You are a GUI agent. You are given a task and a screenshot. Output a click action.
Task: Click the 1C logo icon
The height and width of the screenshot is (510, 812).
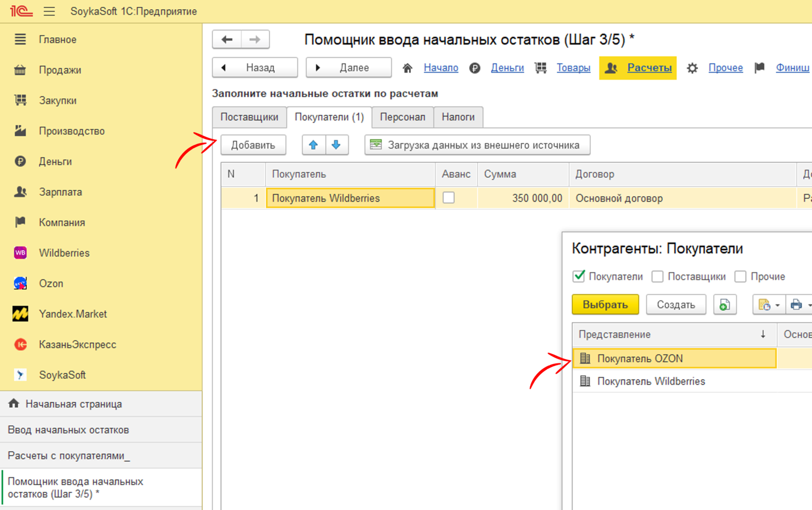[21, 11]
